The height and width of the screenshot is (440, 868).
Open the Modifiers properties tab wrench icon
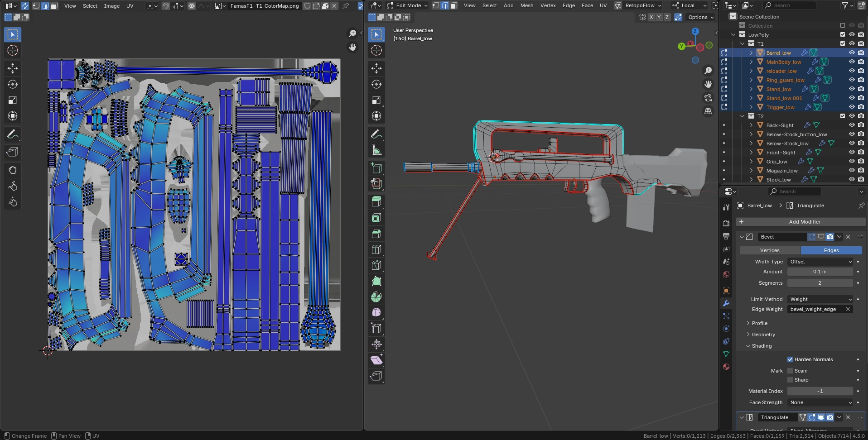726,303
